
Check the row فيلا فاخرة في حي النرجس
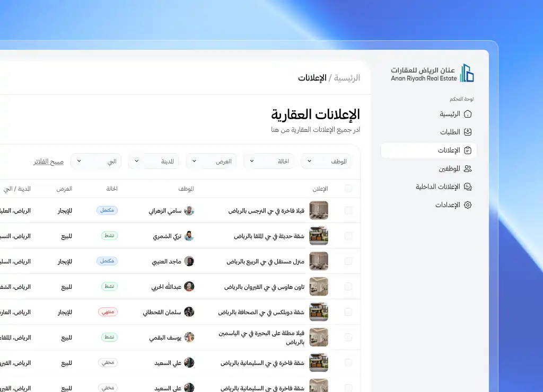point(348,210)
